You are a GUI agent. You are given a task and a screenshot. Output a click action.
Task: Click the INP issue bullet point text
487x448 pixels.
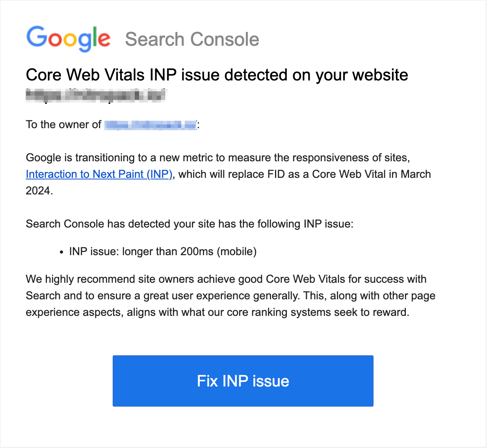162,251
